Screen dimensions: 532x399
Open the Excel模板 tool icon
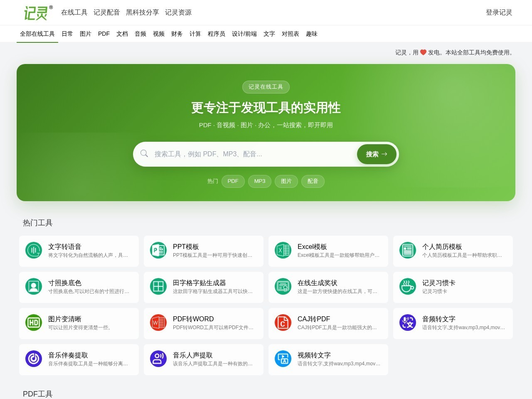[283, 250]
